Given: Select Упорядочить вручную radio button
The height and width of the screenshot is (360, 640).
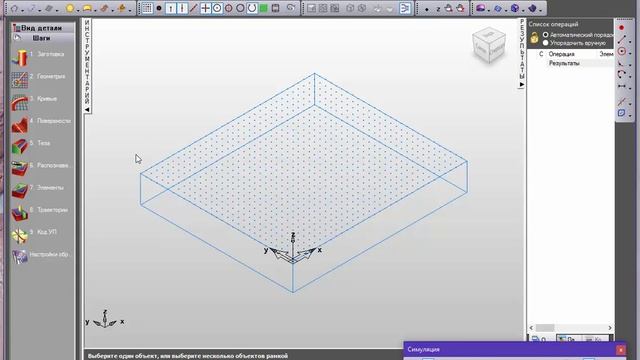Looking at the screenshot, I should tap(546, 42).
